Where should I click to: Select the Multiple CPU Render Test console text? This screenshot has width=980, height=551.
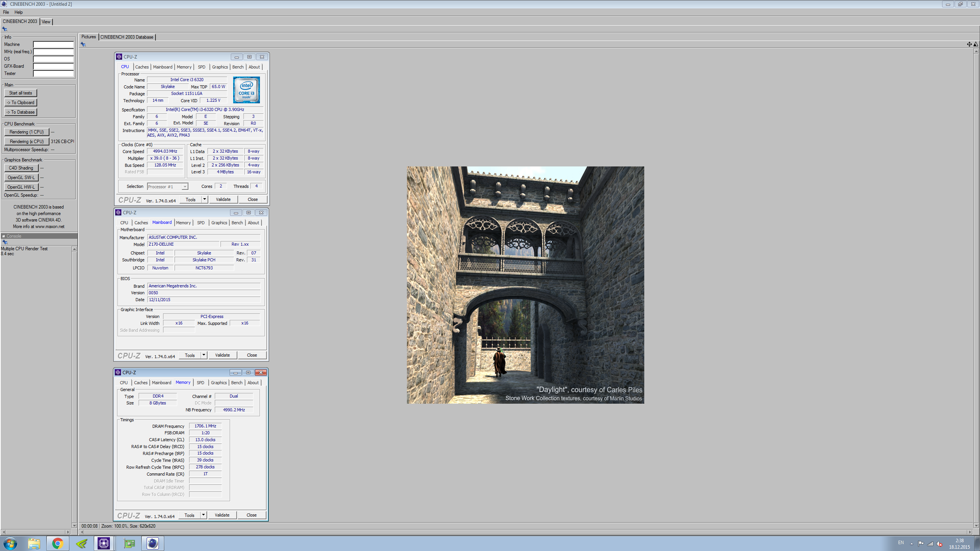(24, 249)
